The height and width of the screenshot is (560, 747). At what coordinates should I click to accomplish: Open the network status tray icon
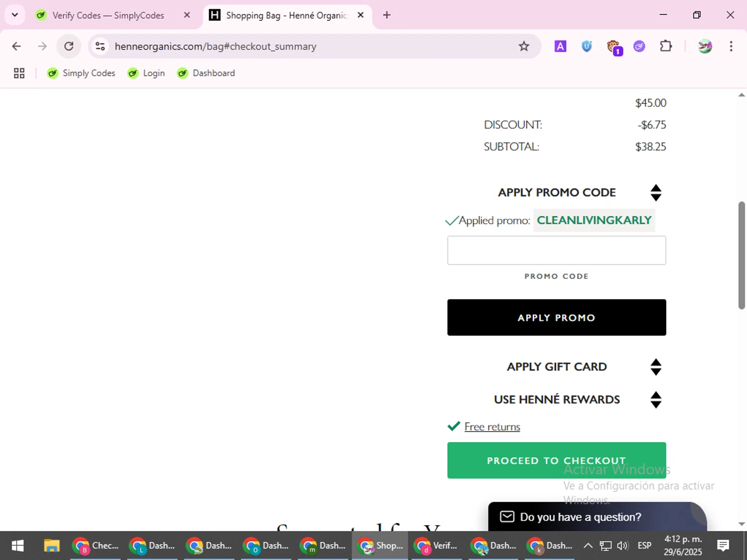tap(606, 546)
